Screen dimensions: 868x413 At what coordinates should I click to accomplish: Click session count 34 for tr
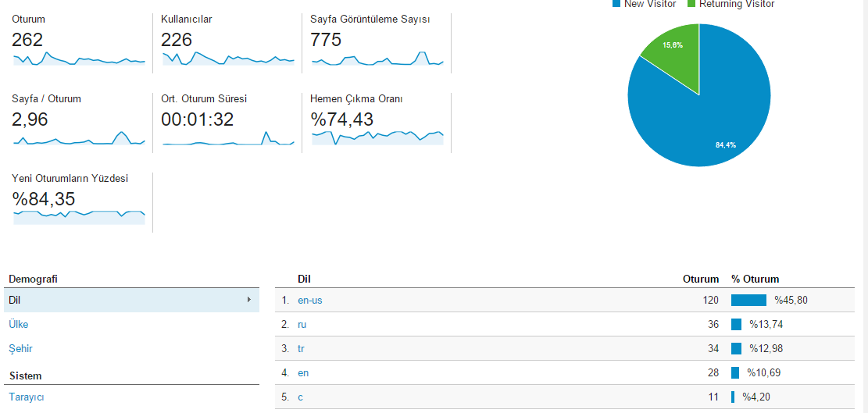(x=713, y=349)
